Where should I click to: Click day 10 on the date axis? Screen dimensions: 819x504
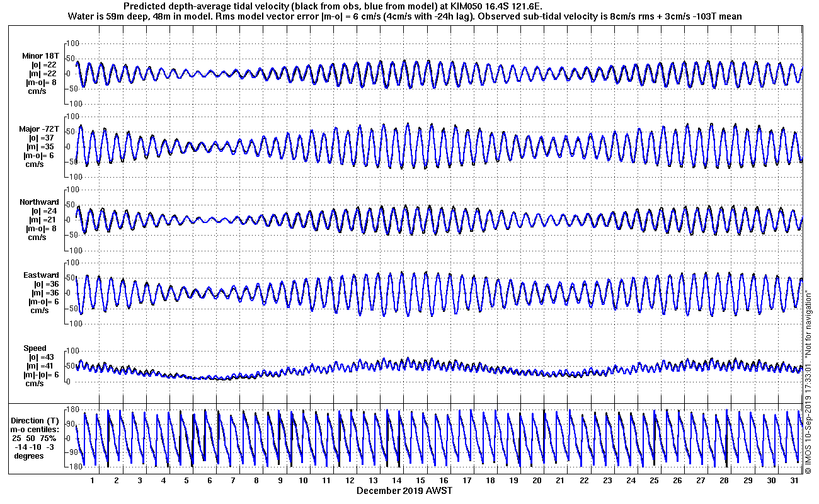[x=303, y=480]
